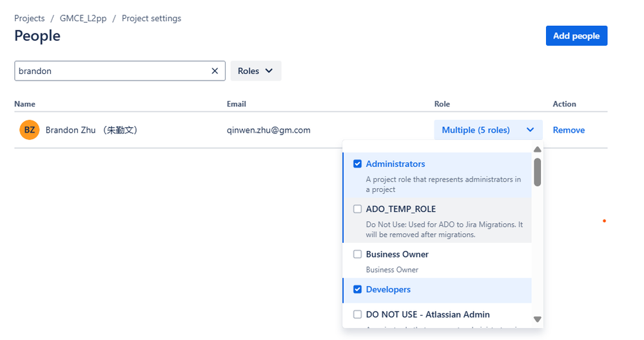Viewport: 644px width, 340px height.
Task: Check the ADO_TEMP_ROLE checkbox
Action: click(x=357, y=209)
